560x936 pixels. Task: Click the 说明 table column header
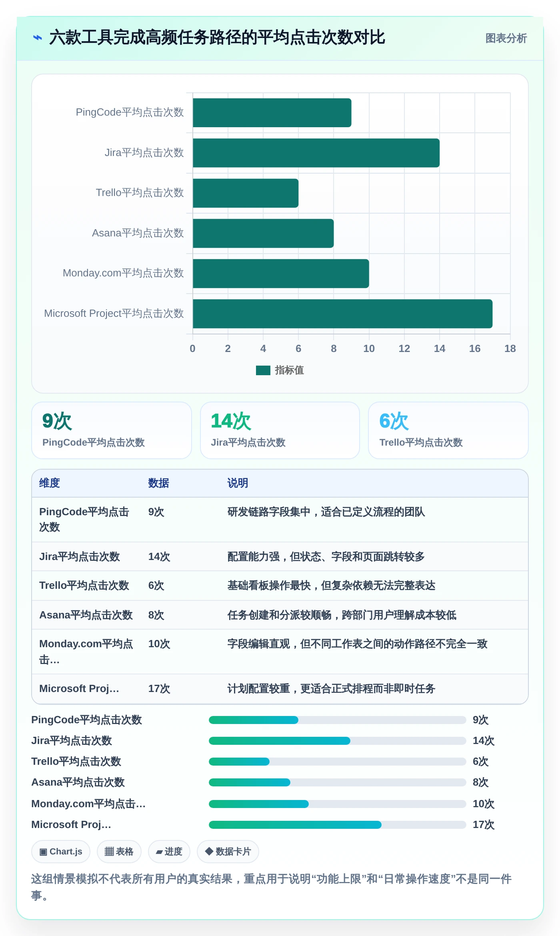click(238, 483)
